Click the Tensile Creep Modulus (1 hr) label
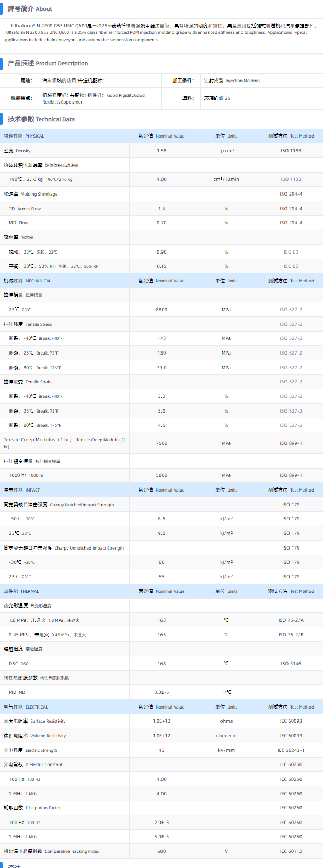 pos(64,443)
